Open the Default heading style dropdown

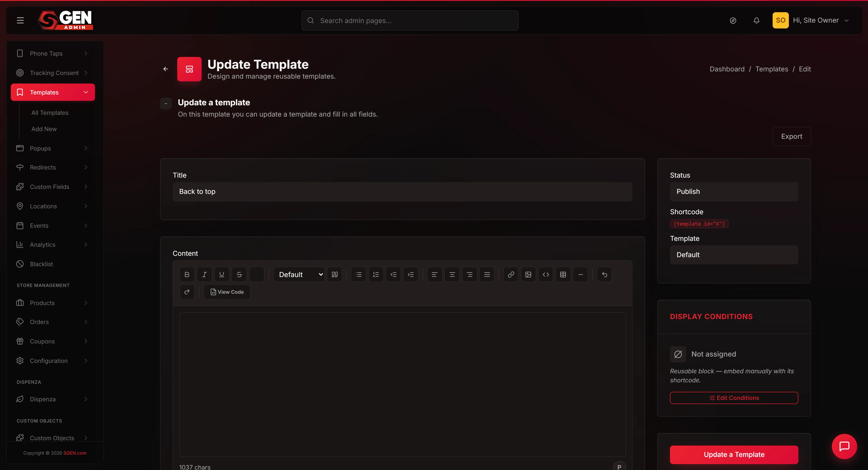(x=299, y=275)
